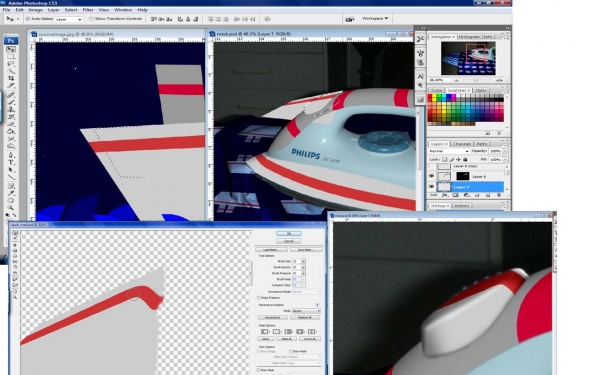
Task: Open the layer blend mode Normal dropdown
Action: (x=449, y=151)
